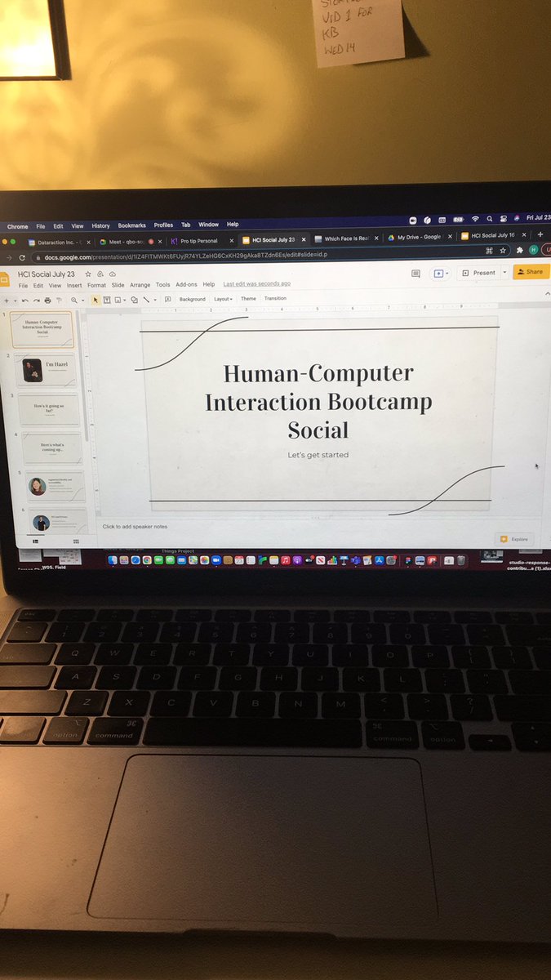This screenshot has height=980, width=551.
Task: Open the Slide menu
Action: [118, 285]
